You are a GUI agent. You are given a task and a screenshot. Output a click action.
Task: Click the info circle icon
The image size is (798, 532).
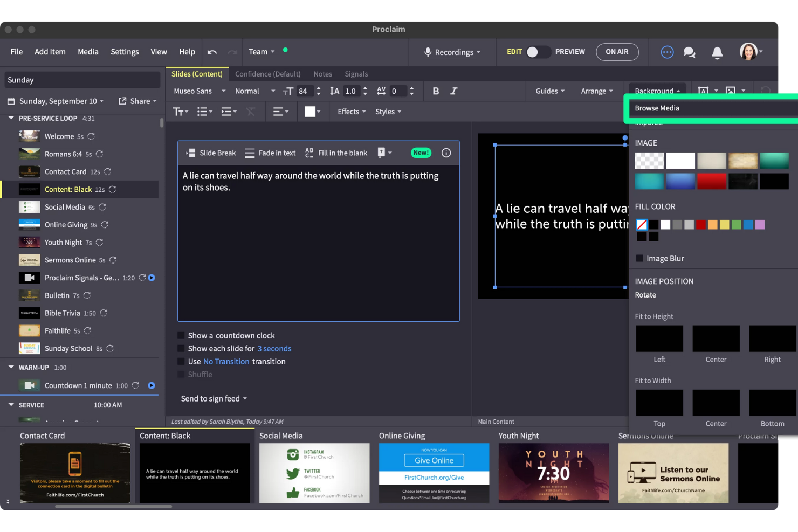pos(446,153)
